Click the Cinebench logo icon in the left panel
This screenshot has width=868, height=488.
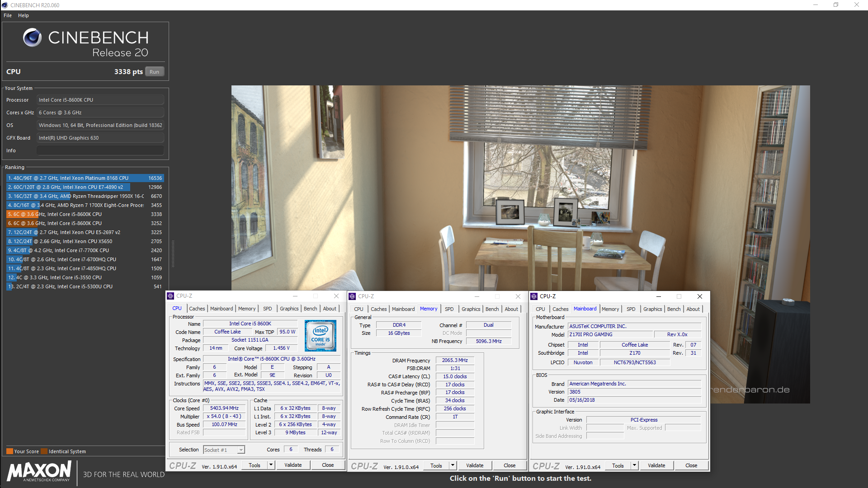click(x=33, y=38)
